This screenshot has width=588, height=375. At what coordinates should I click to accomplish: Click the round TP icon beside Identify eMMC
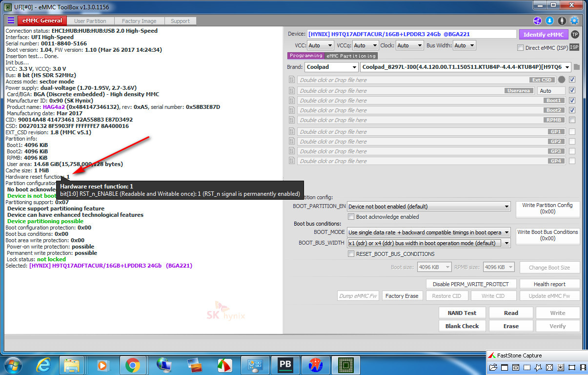point(575,34)
